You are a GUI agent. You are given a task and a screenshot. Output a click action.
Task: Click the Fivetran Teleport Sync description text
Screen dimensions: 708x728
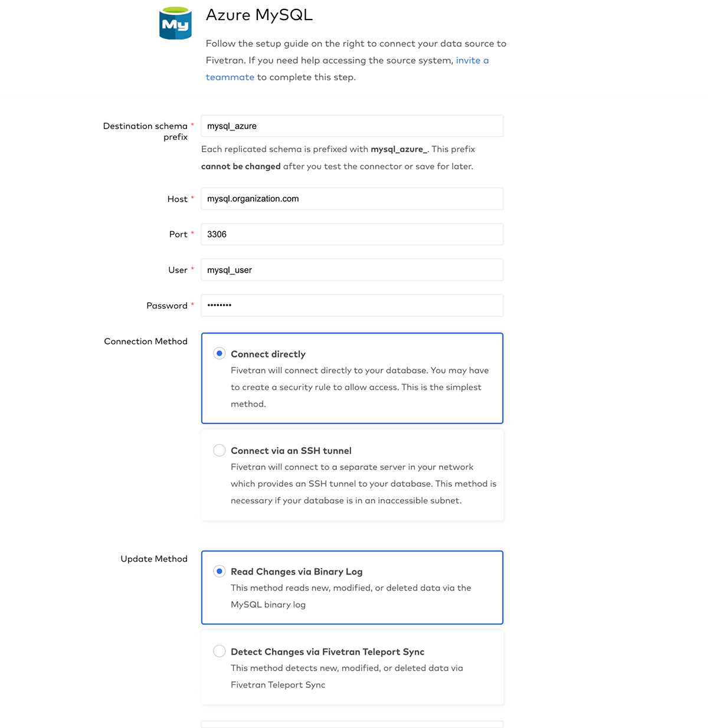pyautogui.click(x=347, y=676)
